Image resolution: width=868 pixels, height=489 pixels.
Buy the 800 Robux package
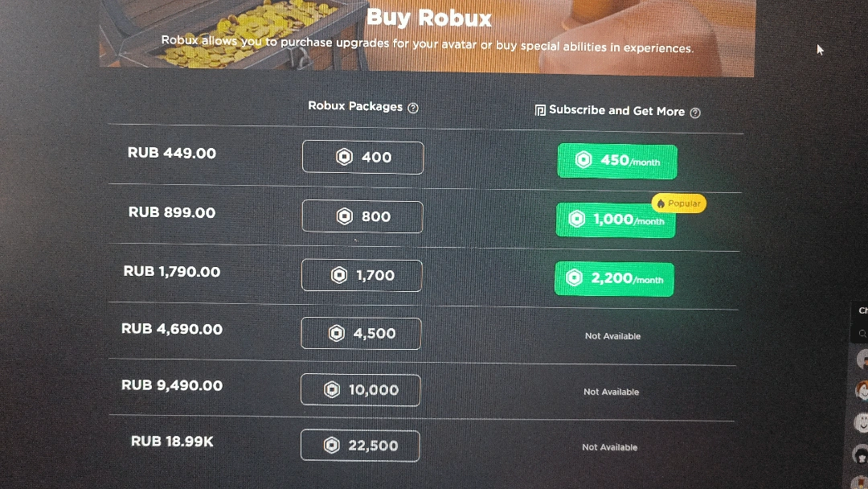[x=362, y=216]
